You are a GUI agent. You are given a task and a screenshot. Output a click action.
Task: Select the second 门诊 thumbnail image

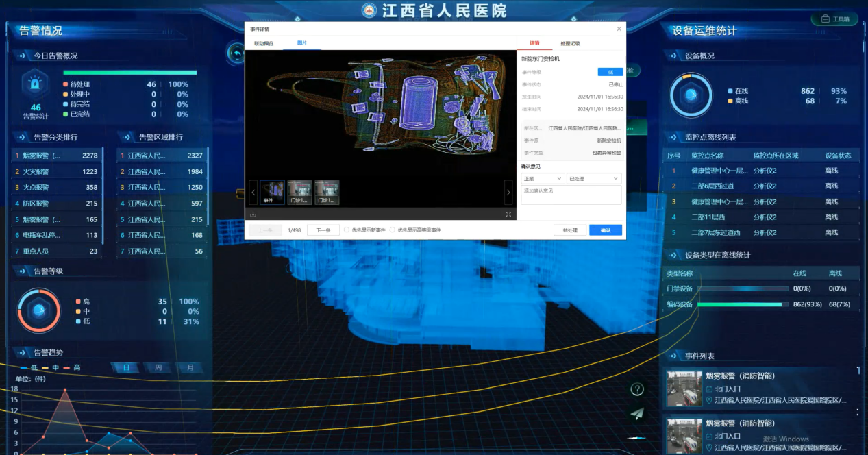pos(327,193)
